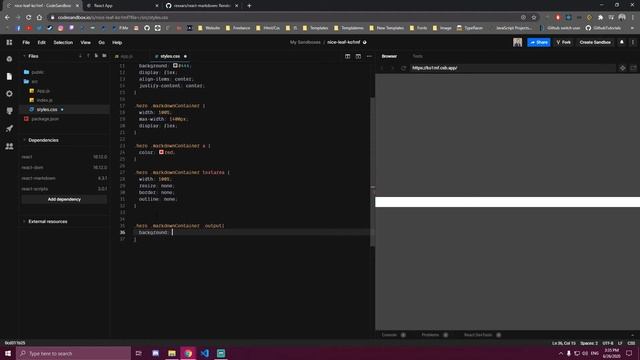Viewport: 640px width, 360px height.
Task: Click the blue Share button
Action: [x=538, y=42]
